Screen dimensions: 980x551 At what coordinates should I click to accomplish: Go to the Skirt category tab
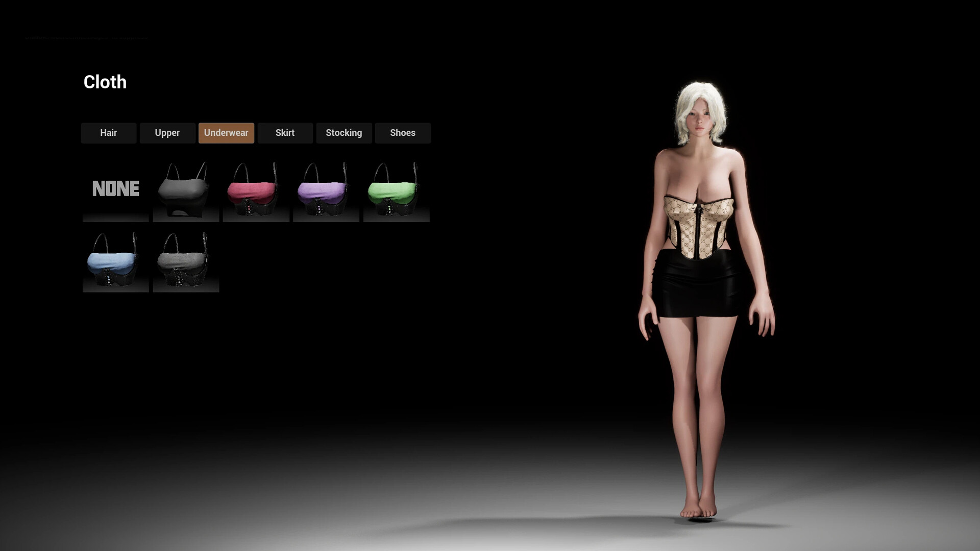point(285,133)
